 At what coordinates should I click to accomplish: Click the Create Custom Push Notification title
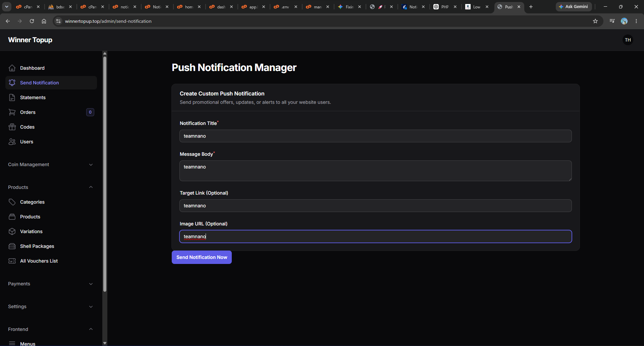pos(222,93)
